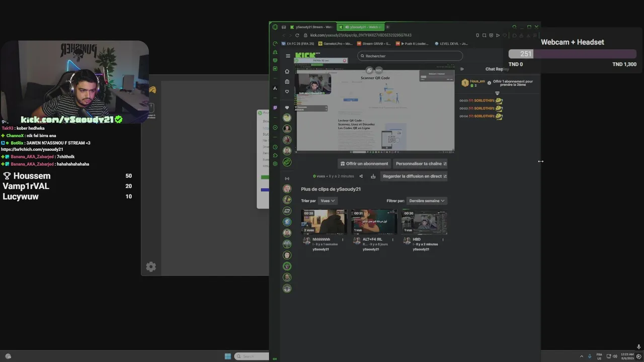This screenshot has height=362, width=644.
Task: Open a new browser tab
Action: (387, 27)
